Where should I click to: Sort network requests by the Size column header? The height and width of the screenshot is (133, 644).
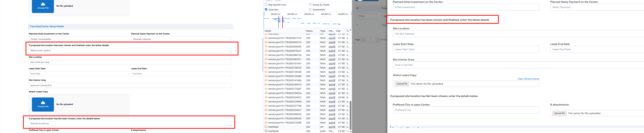340,31
